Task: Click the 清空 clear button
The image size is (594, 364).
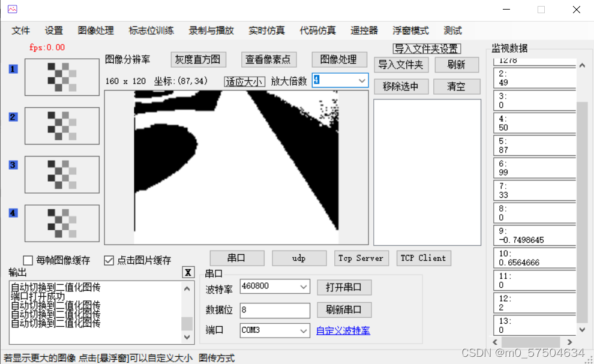Action: (x=457, y=86)
